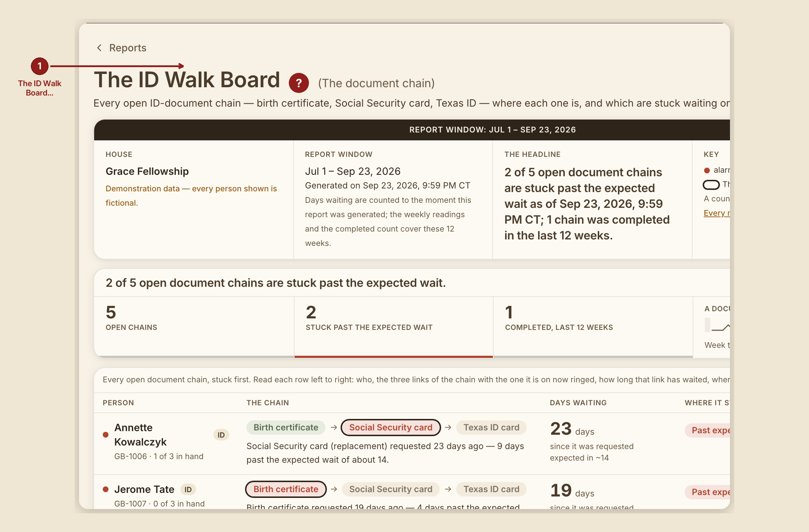
Task: Click the Demonstration data fictional notice
Action: (191, 196)
